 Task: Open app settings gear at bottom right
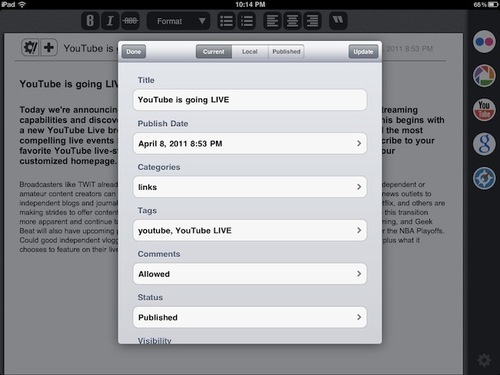click(484, 360)
